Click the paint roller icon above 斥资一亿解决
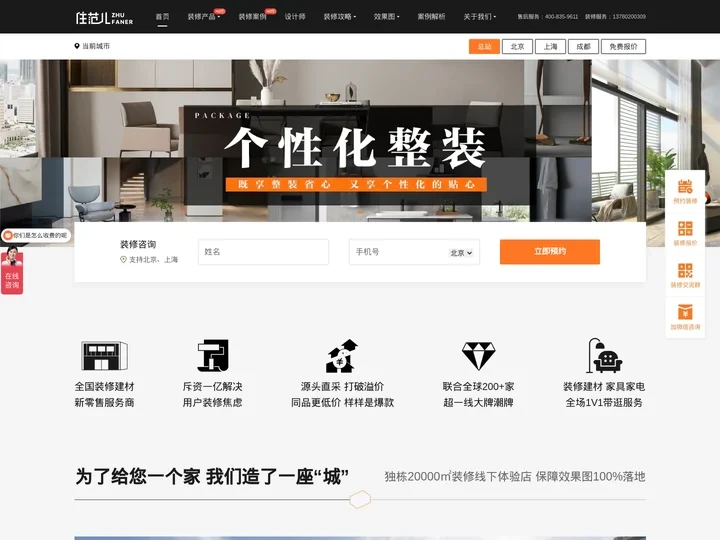The image size is (720, 540). pos(213,355)
